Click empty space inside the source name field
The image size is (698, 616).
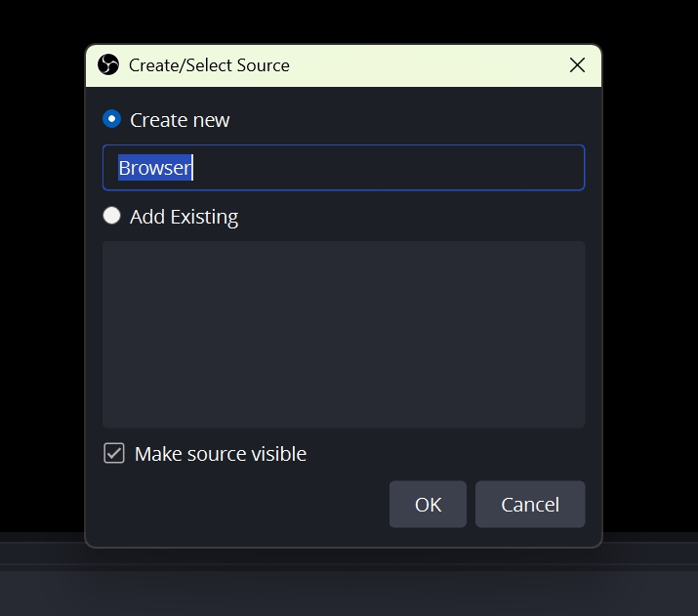click(x=388, y=168)
